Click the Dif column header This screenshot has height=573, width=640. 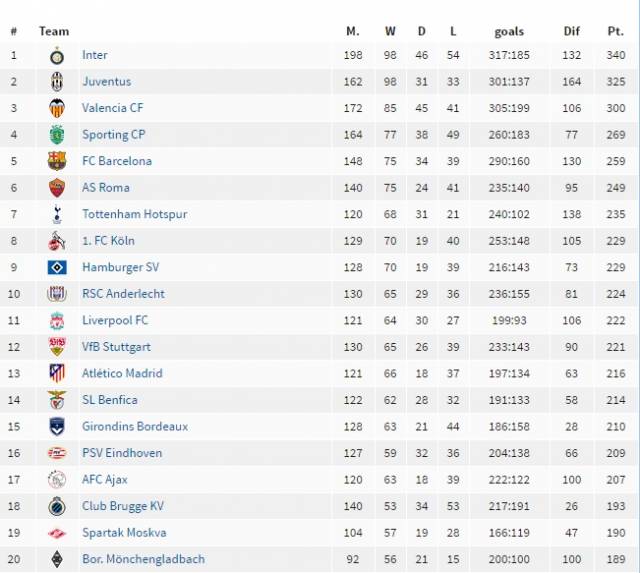pyautogui.click(x=571, y=31)
